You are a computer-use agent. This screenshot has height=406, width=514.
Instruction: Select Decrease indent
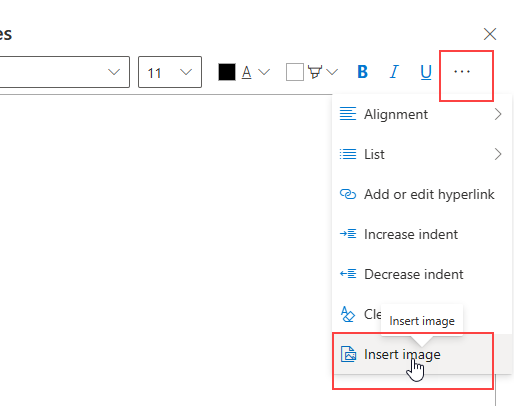[x=422, y=274]
